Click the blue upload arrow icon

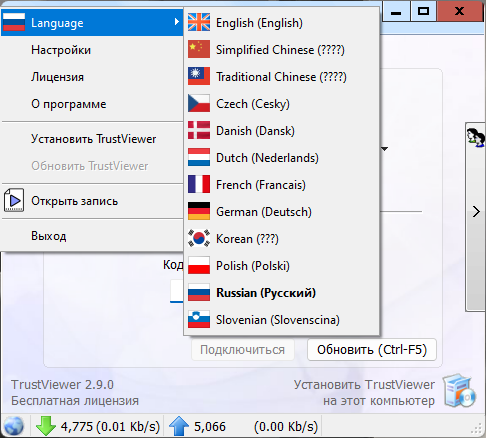click(179, 426)
